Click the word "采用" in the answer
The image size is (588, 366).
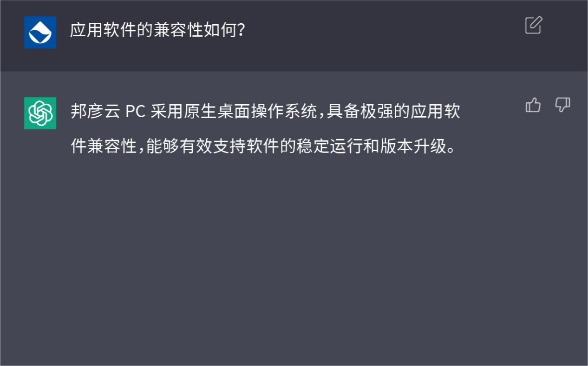pyautogui.click(x=162, y=112)
